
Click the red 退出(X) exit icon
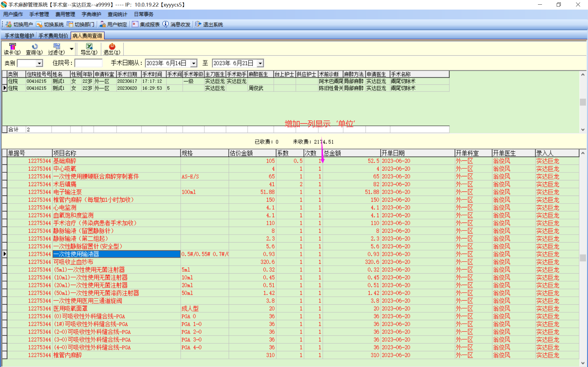point(112,46)
